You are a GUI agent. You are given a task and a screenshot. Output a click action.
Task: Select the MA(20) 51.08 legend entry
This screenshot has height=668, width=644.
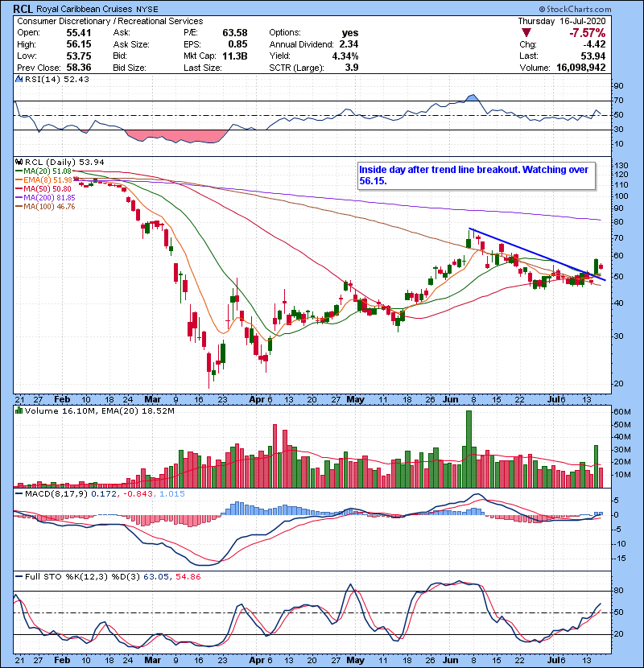(x=43, y=171)
